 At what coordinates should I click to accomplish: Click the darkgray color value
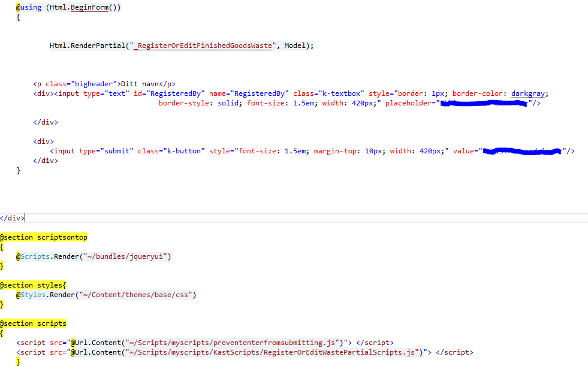(x=527, y=93)
